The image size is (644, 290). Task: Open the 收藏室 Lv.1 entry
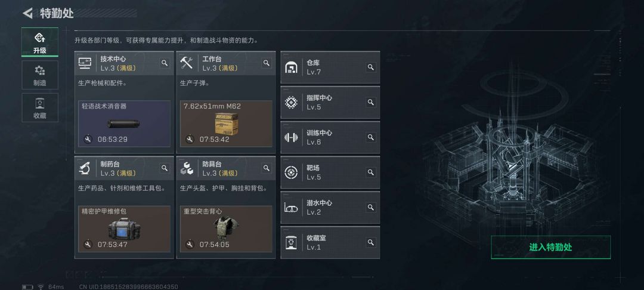pos(330,242)
